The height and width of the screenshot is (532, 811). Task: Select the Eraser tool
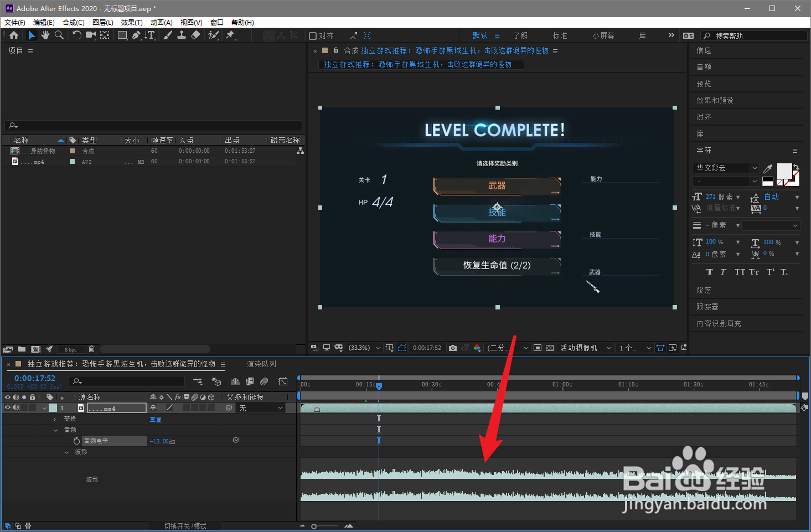(195, 35)
